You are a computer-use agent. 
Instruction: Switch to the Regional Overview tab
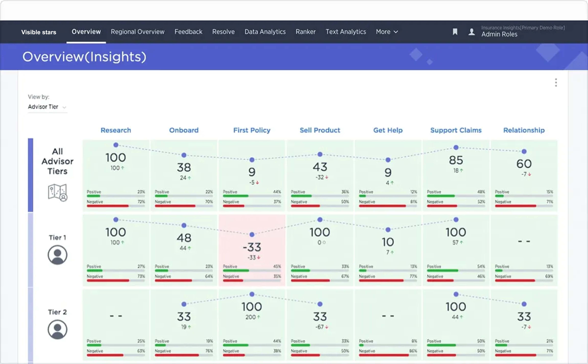pyautogui.click(x=137, y=32)
